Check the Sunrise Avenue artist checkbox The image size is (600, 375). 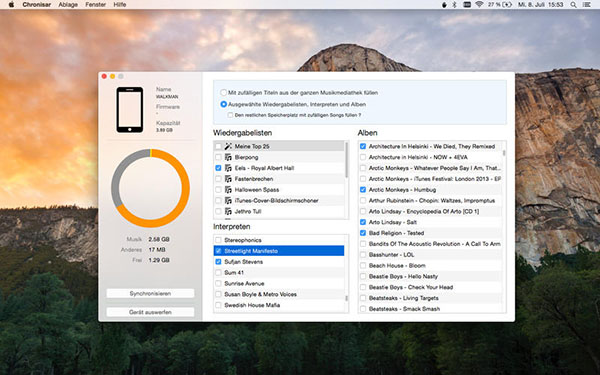coord(218,284)
